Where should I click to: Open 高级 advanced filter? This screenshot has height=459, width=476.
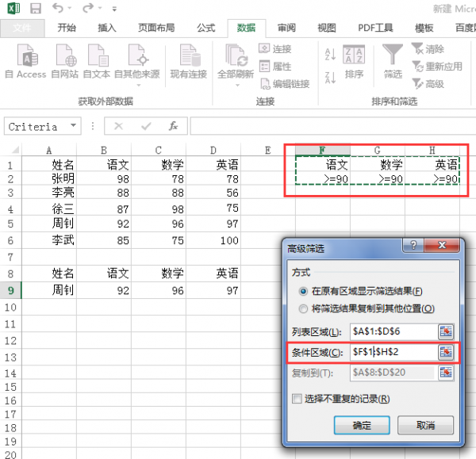pyautogui.click(x=428, y=84)
